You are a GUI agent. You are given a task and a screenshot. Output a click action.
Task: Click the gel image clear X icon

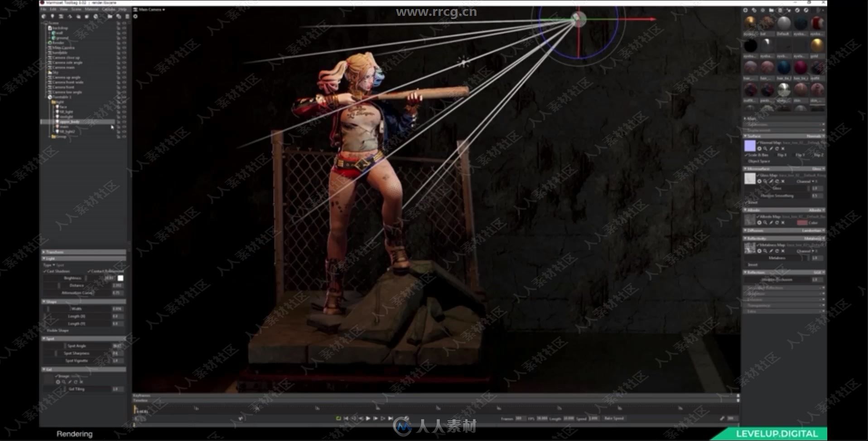click(81, 382)
